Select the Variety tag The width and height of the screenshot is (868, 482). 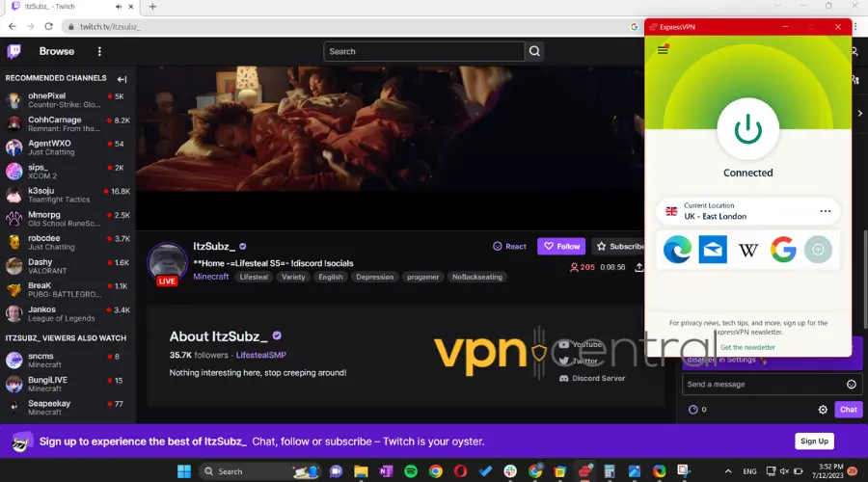(293, 278)
